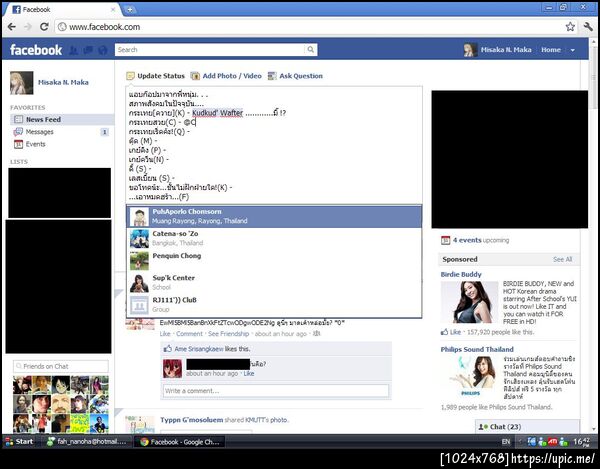This screenshot has width=600, height=469.
Task: Click EN language indicator in tray
Action: tap(506, 442)
